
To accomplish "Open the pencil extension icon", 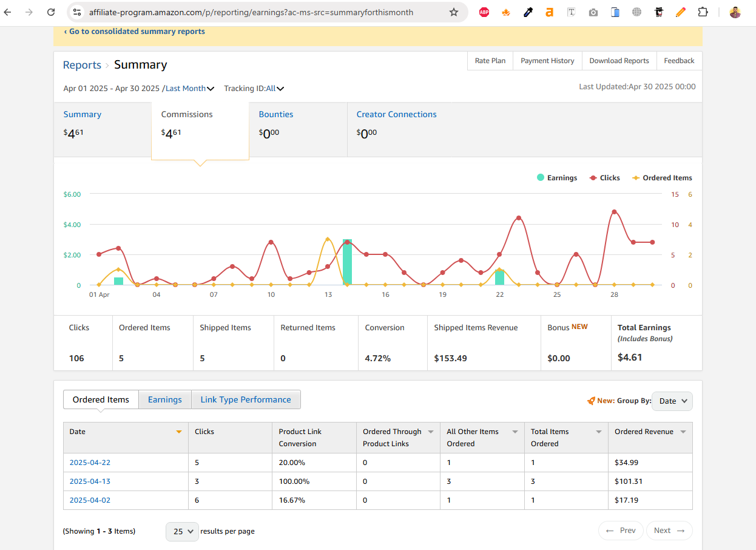I will click(x=681, y=12).
